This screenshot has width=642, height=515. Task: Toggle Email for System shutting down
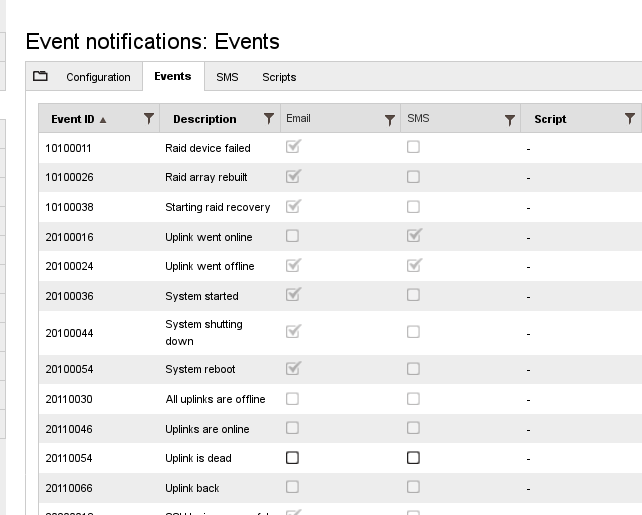click(x=293, y=331)
